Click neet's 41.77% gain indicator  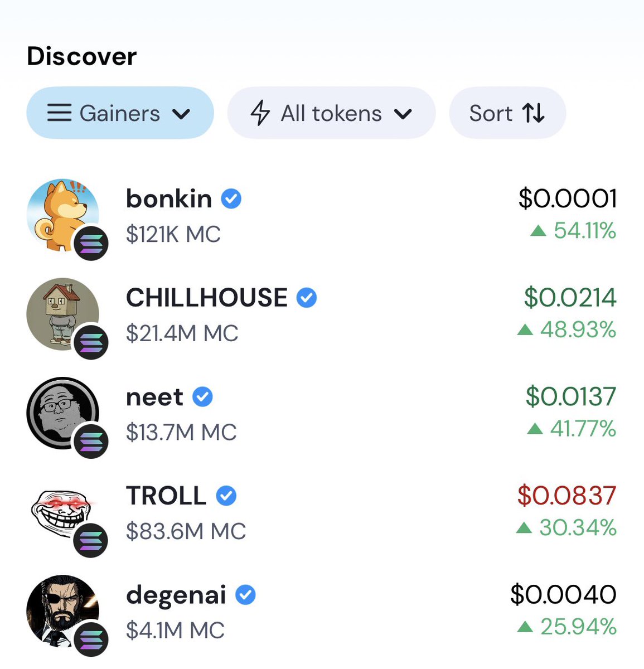click(x=572, y=429)
